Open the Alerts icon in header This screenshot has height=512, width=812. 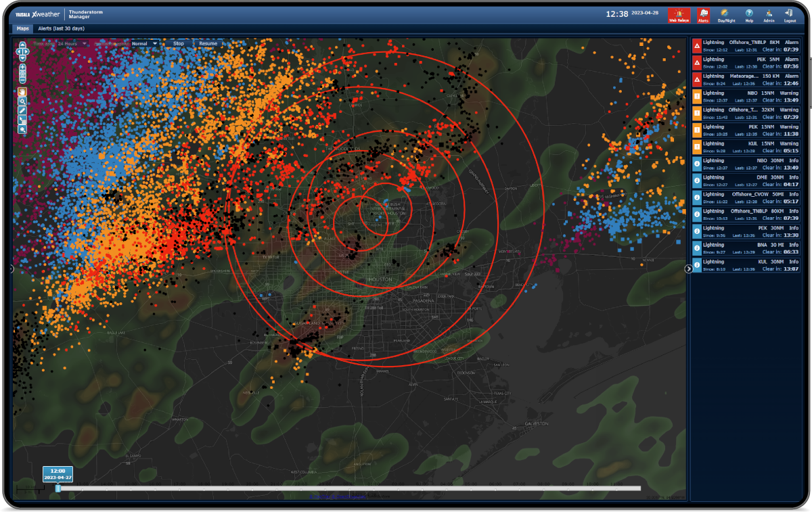point(703,16)
